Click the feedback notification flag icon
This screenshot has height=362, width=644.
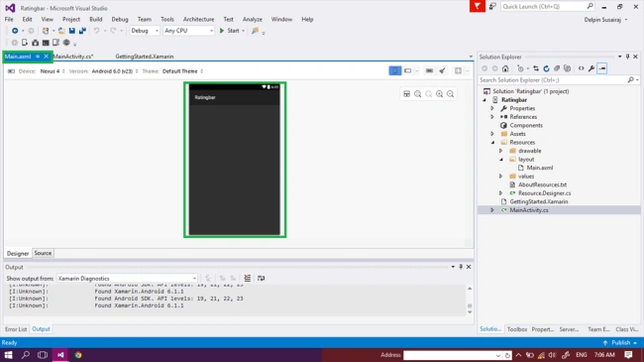[478, 6]
